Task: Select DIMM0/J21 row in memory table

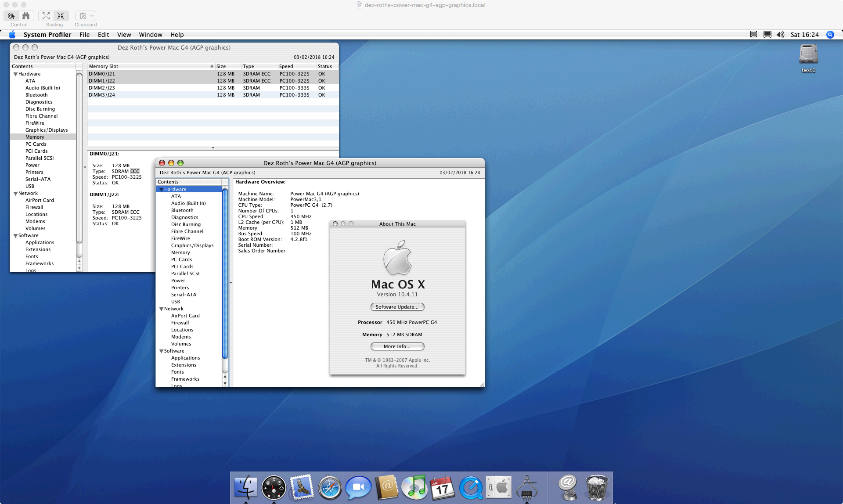Action: (213, 74)
